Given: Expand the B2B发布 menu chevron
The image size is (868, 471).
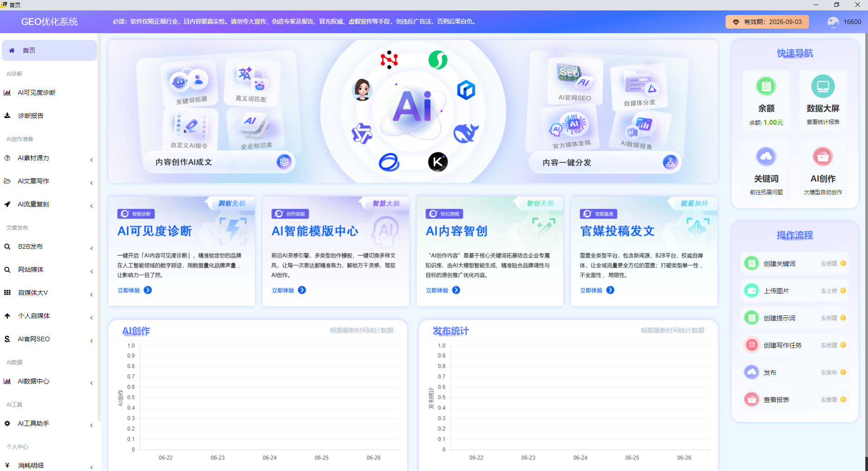Looking at the screenshot, I should [92, 248].
